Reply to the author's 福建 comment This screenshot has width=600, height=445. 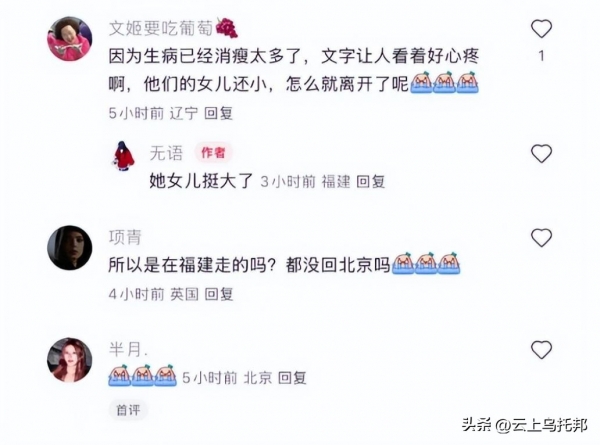(370, 181)
